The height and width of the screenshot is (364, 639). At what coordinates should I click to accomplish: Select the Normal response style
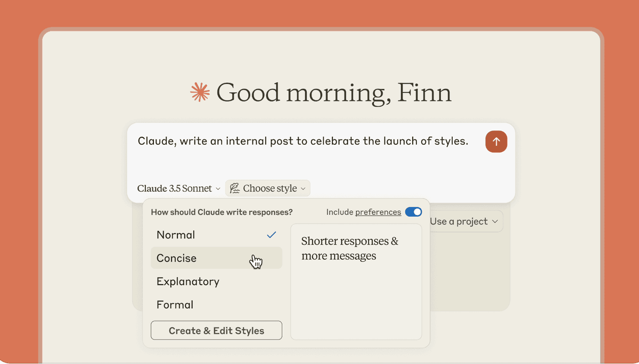[176, 235]
